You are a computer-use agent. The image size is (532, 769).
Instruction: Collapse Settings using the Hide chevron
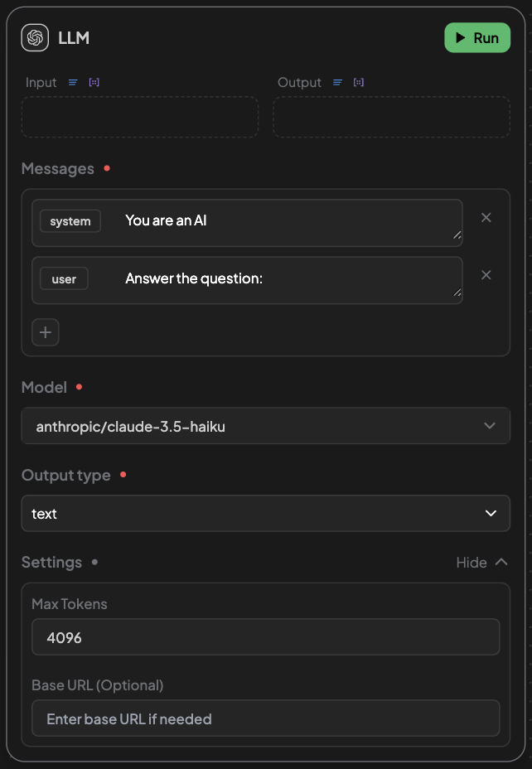501,562
